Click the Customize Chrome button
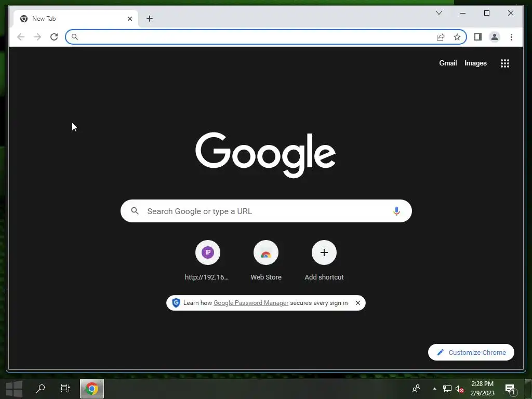The image size is (532, 399). [x=471, y=353]
